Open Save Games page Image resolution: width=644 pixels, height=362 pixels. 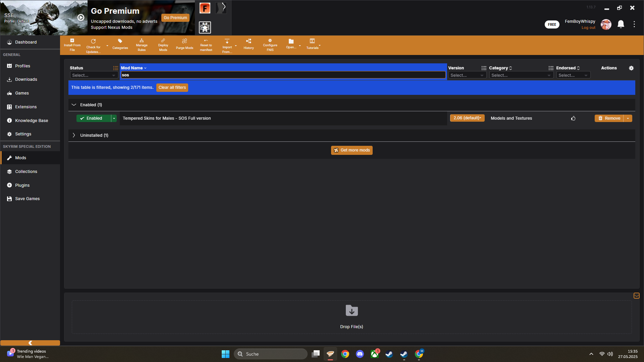[30, 199]
